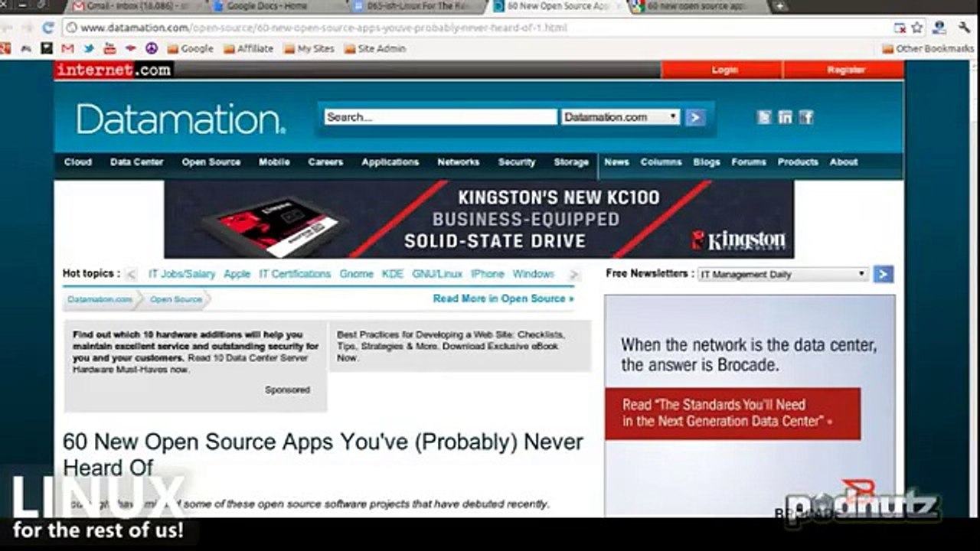Screen dimensions: 980x551
Task: Open the Chrome wrench settings menu
Action: 964,28
